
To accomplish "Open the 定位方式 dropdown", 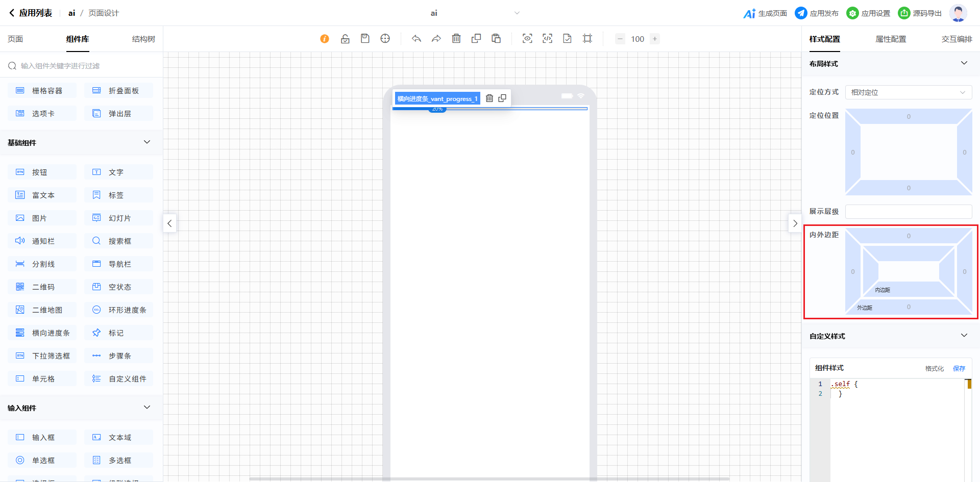I will 908,92.
